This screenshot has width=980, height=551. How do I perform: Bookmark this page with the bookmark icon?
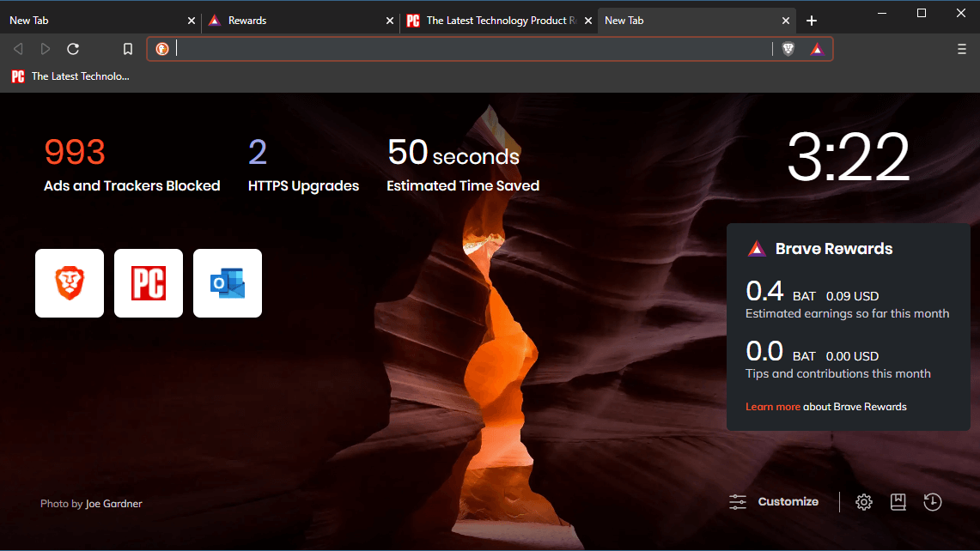pos(127,49)
